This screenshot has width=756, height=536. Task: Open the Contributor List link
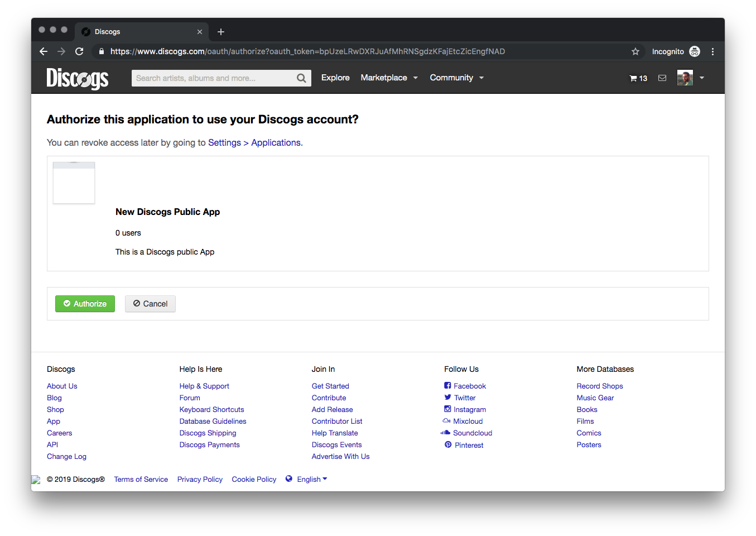click(337, 421)
